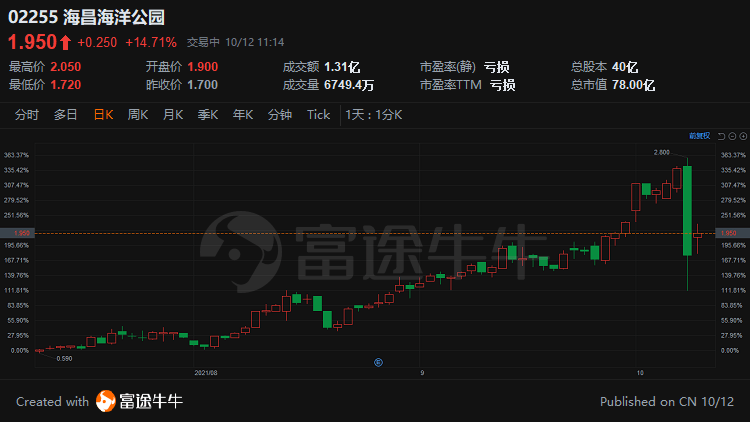
Task: Select the 月K chart tab
Action: coord(173,115)
